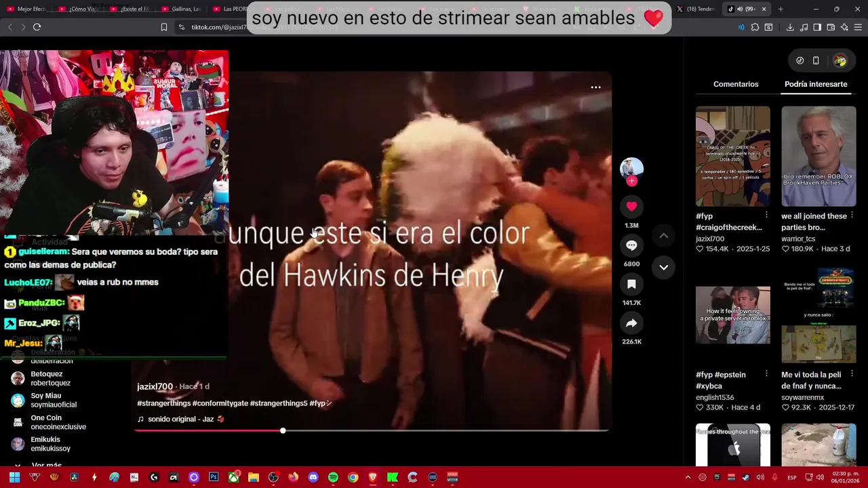
Task: Open the #strangerthings hashtag
Action: point(163,403)
